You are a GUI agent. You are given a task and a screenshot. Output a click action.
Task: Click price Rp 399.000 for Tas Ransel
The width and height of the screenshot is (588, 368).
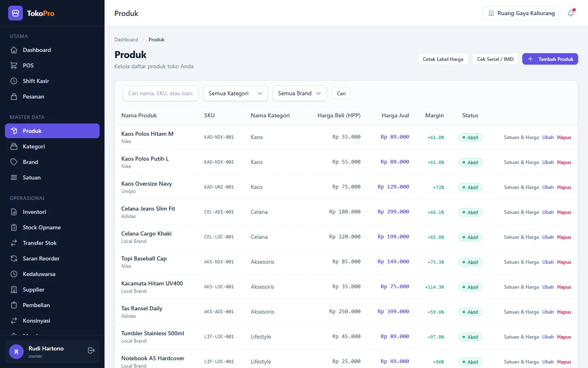tap(393, 312)
